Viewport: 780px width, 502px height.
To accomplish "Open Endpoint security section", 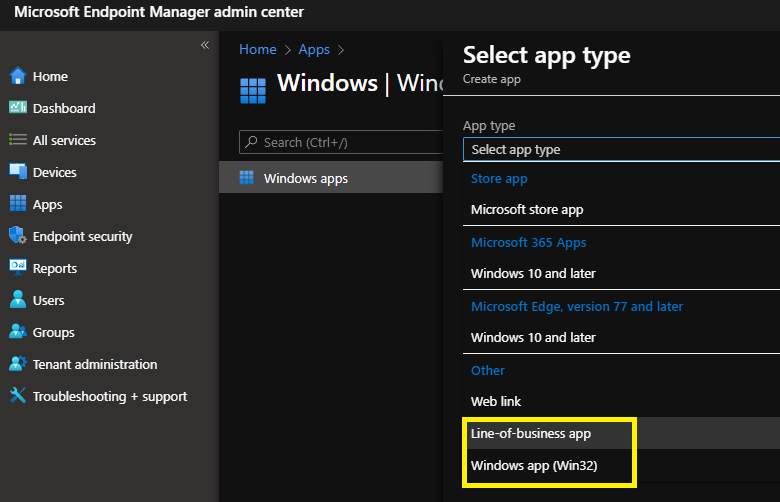I will click(83, 236).
